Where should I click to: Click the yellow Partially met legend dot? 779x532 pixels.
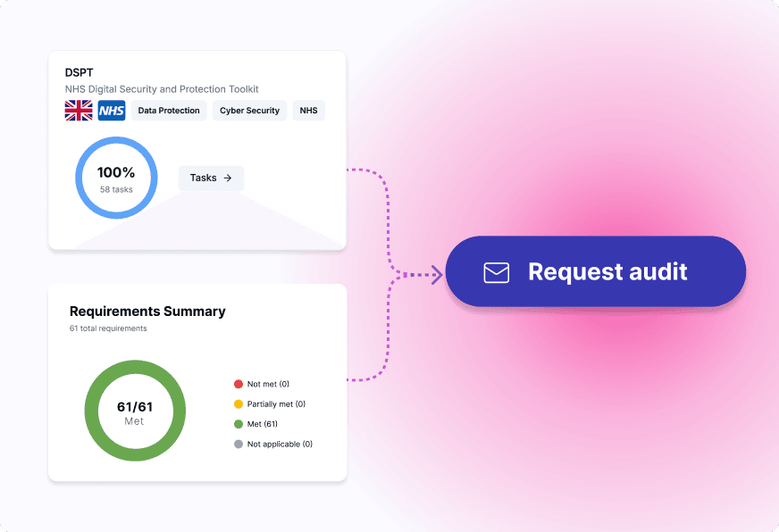coord(239,404)
